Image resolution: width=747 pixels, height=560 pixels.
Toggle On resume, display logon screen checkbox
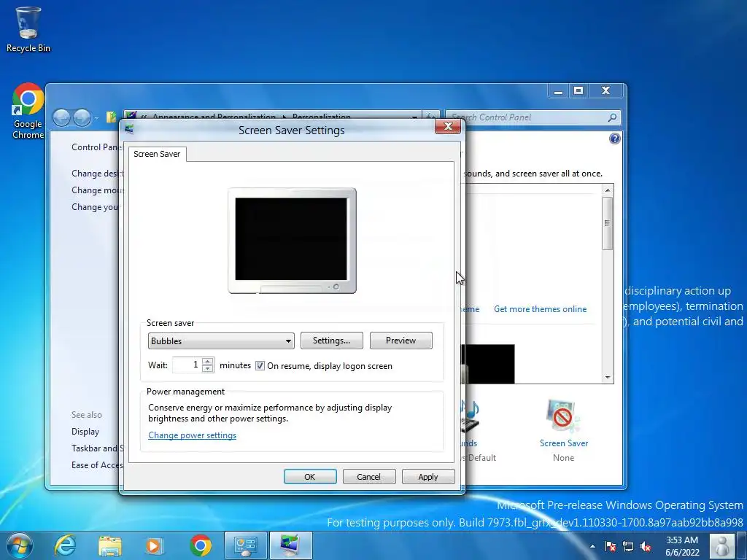(x=260, y=366)
